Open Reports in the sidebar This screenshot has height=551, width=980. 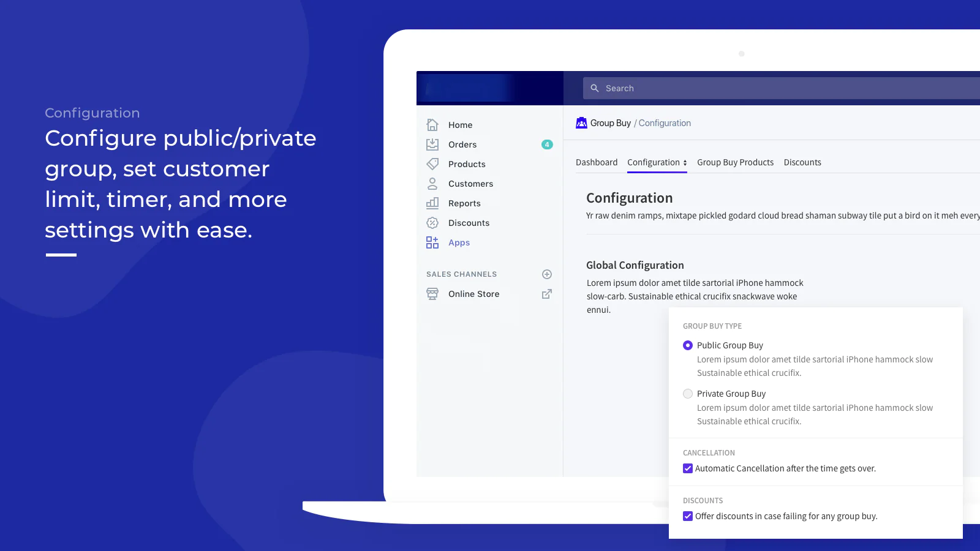pos(464,203)
